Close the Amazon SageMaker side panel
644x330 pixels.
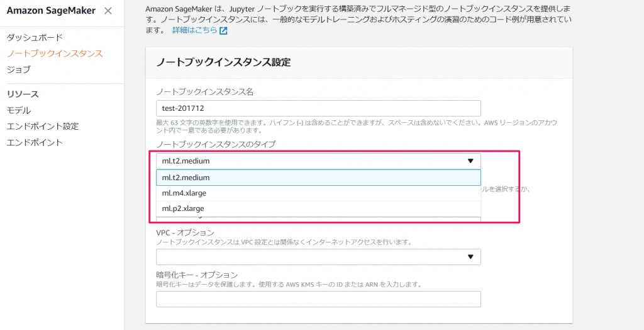coord(108,11)
